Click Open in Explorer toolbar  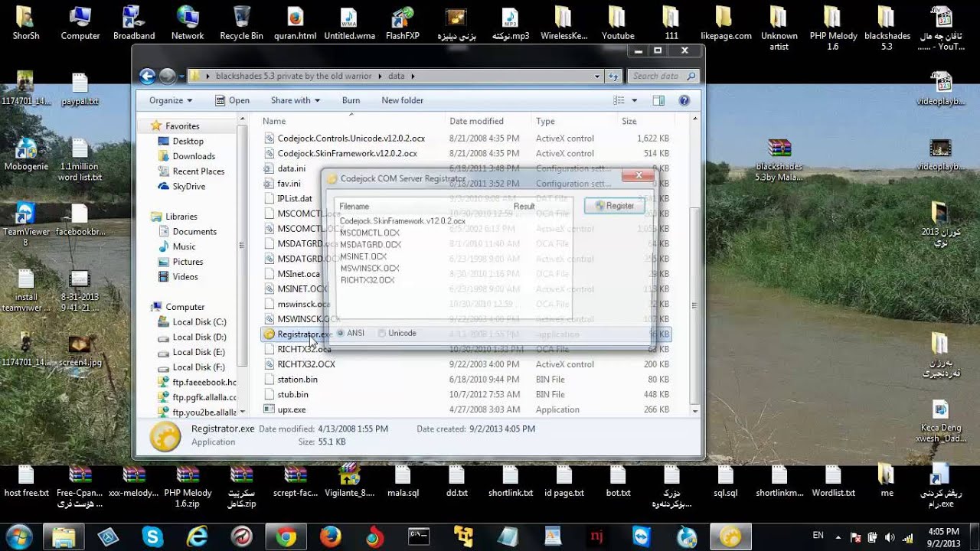232,100
